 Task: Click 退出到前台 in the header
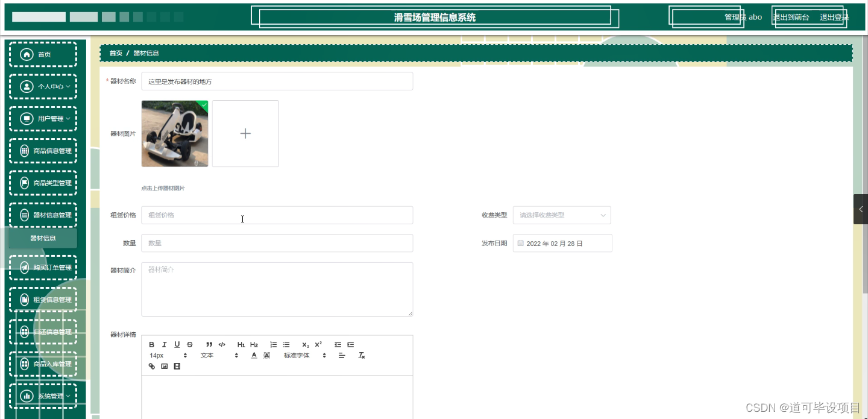(791, 17)
